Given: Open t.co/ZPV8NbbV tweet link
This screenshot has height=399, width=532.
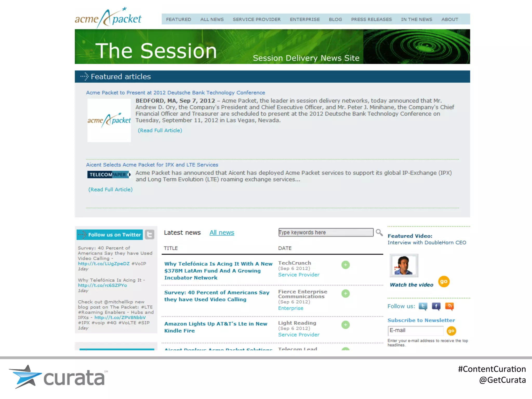Looking at the screenshot, I should (x=120, y=317).
